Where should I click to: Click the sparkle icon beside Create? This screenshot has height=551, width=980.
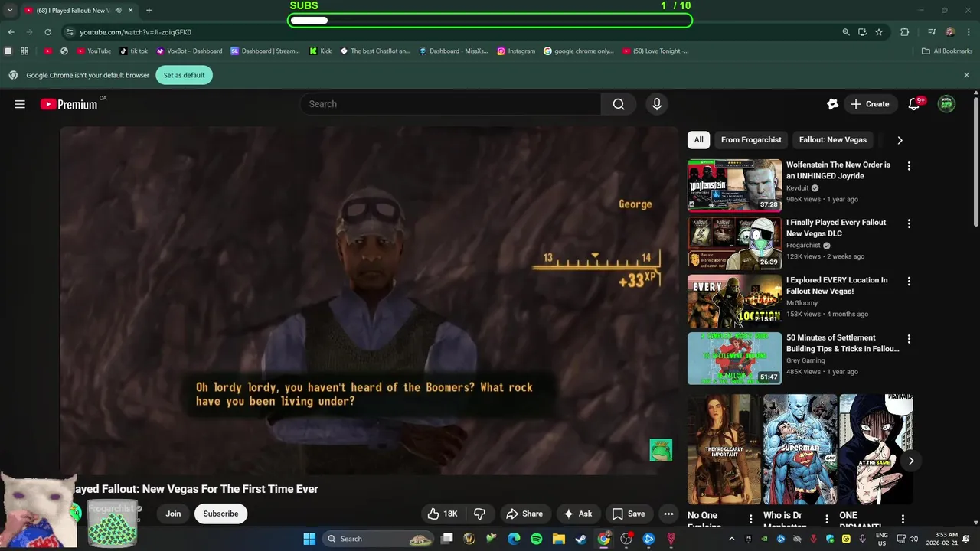click(x=832, y=104)
